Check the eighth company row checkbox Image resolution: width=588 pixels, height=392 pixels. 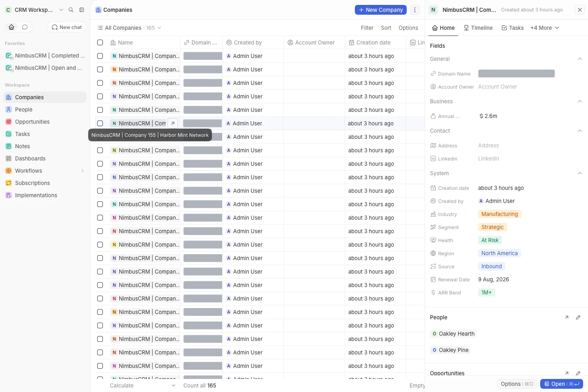(x=100, y=150)
